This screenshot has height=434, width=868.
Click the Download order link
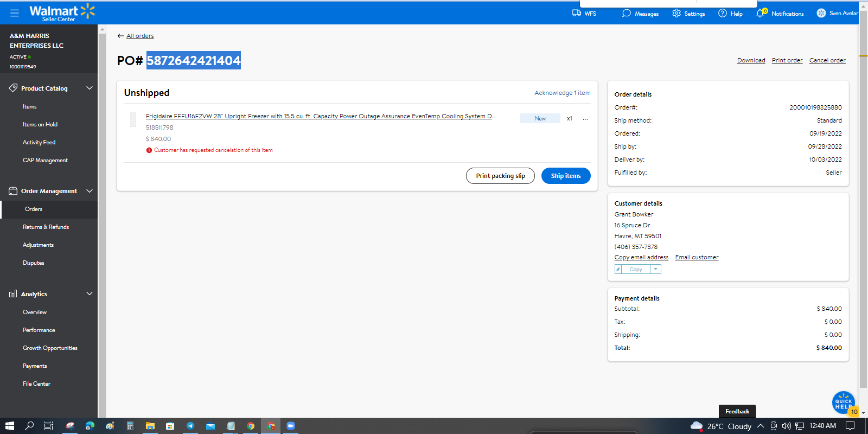click(x=751, y=60)
